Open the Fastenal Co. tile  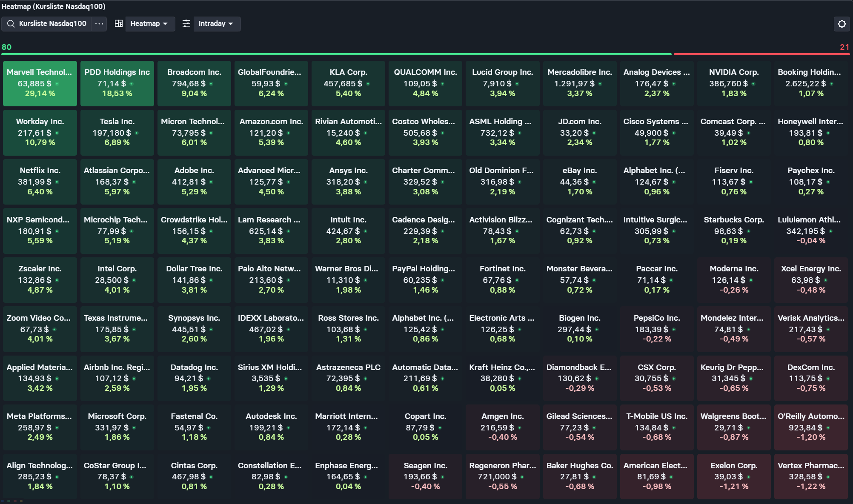click(194, 427)
